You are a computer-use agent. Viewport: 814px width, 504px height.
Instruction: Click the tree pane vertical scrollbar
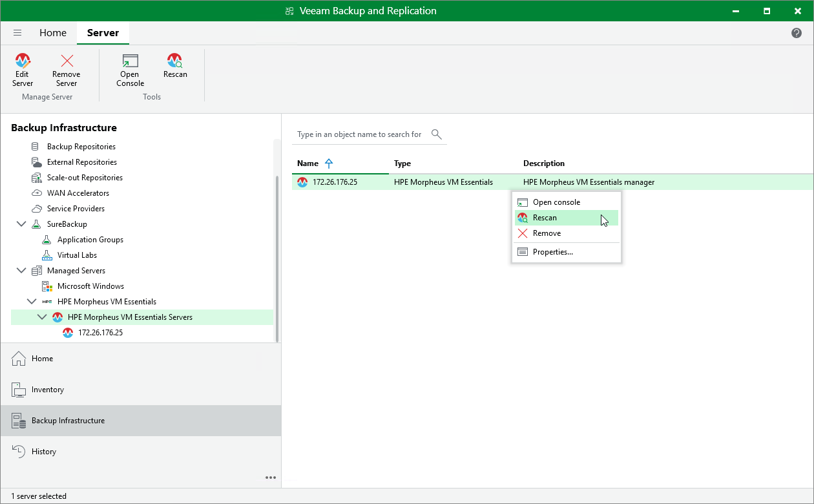[277, 258]
